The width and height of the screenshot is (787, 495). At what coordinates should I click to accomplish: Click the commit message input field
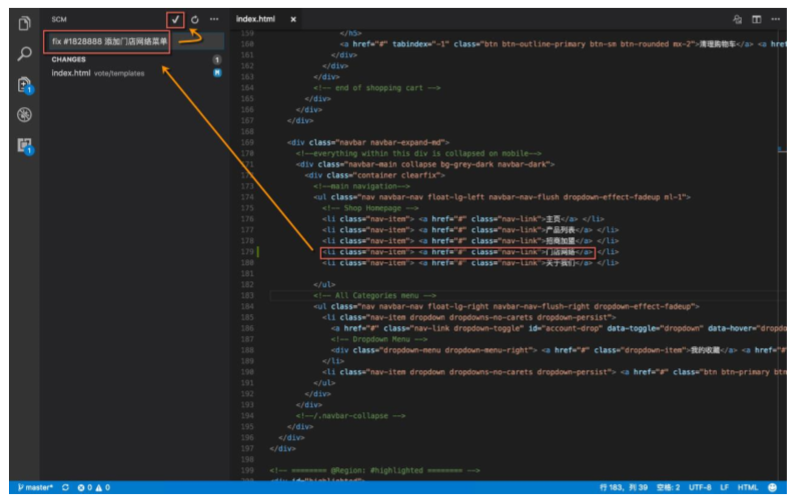coord(134,42)
